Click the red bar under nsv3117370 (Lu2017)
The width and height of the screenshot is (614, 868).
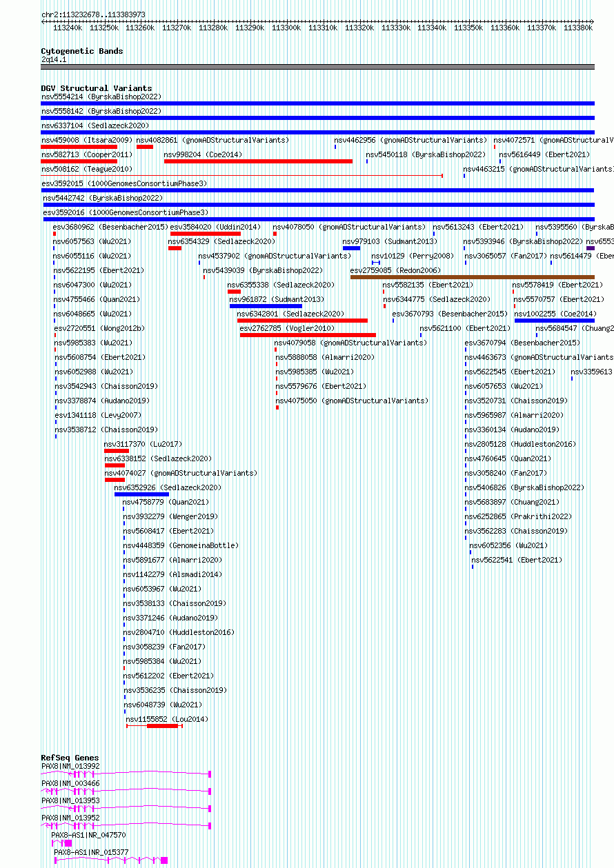coord(117,451)
